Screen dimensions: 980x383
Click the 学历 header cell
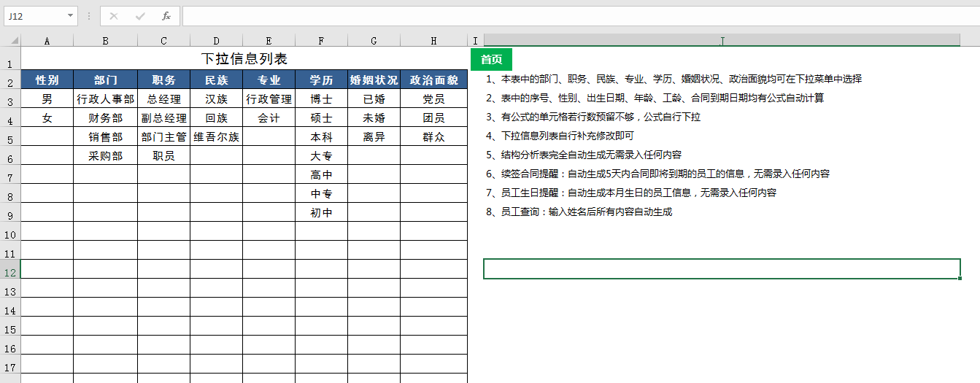tap(322, 80)
